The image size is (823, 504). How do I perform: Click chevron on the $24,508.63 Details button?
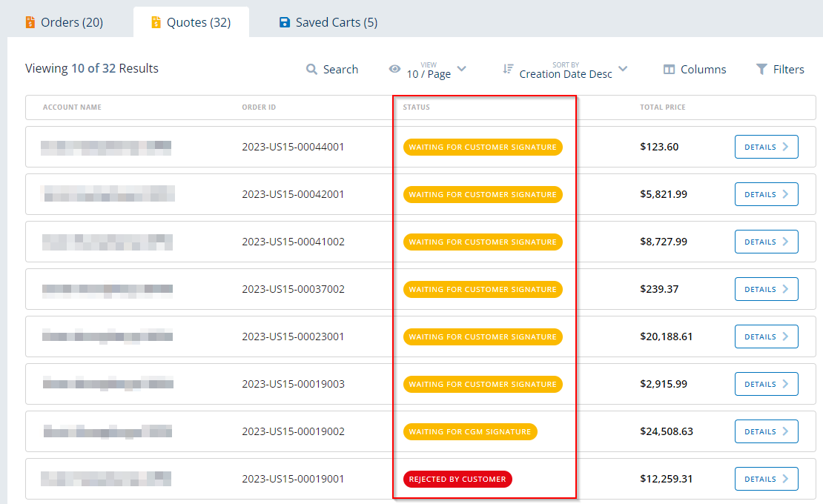[786, 431]
